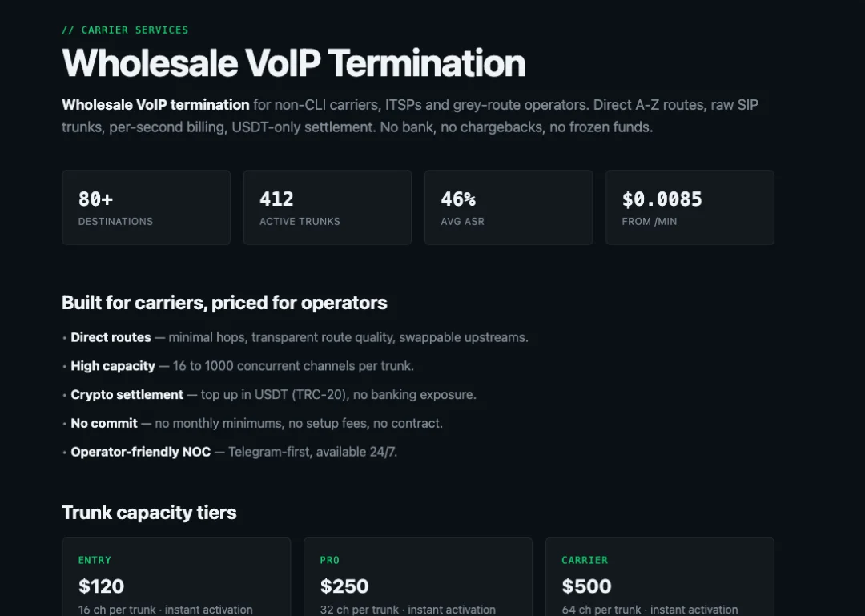The image size is (865, 616).
Task: Click the 46% Avg ASR stat card
Action: click(509, 207)
